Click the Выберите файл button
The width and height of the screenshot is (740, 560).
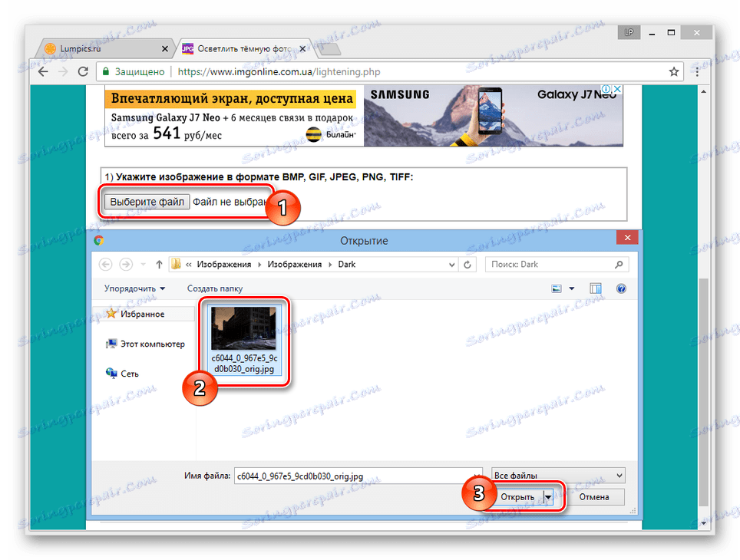[147, 202]
